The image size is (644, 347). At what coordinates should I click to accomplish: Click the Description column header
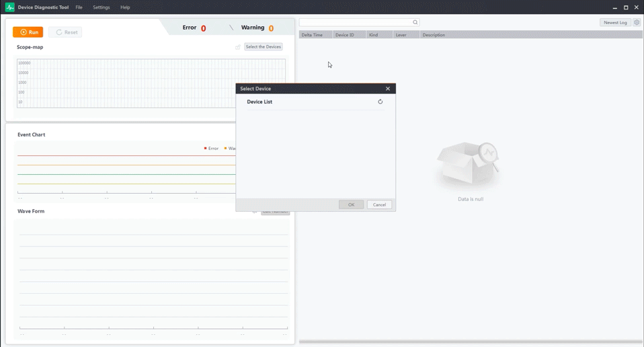coord(434,35)
